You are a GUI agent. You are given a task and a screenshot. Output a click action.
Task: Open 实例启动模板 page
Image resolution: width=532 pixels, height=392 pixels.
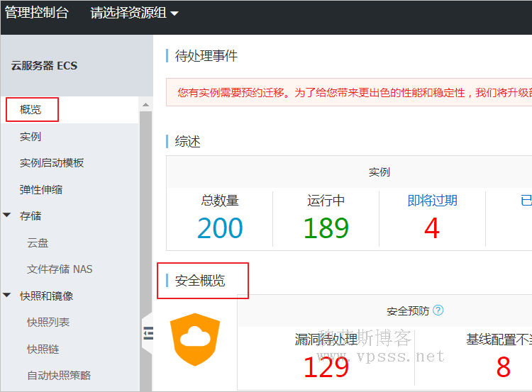pos(52,163)
